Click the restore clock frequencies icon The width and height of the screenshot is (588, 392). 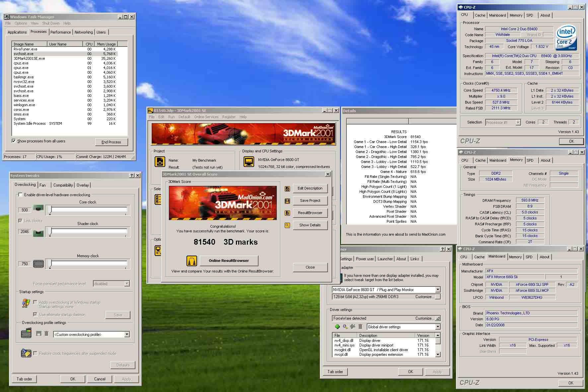pos(26,353)
